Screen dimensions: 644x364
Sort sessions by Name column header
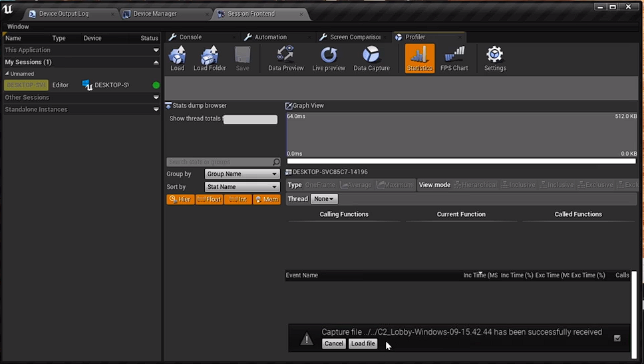[x=13, y=38]
